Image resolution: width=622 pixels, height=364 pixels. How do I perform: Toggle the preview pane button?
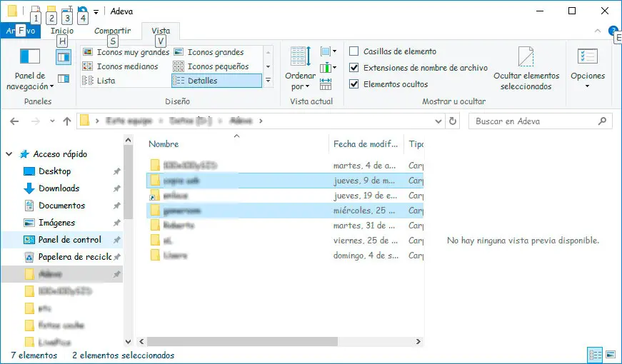click(x=64, y=58)
